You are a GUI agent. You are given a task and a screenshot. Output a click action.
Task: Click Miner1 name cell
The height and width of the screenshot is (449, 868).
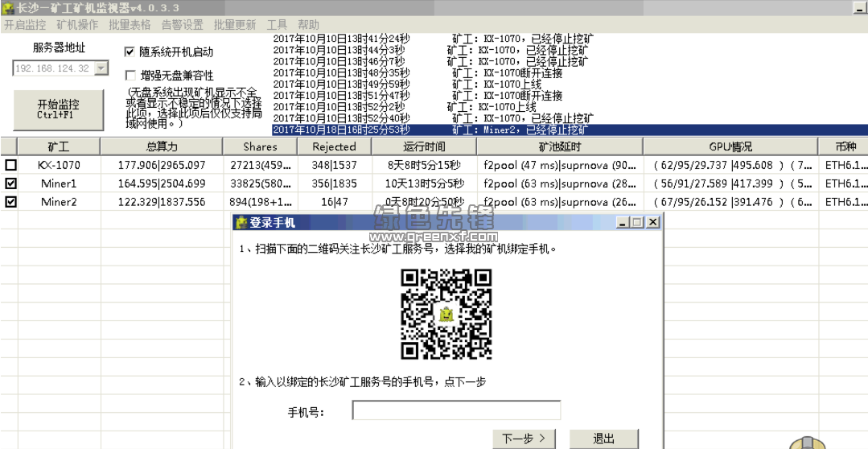(x=59, y=183)
